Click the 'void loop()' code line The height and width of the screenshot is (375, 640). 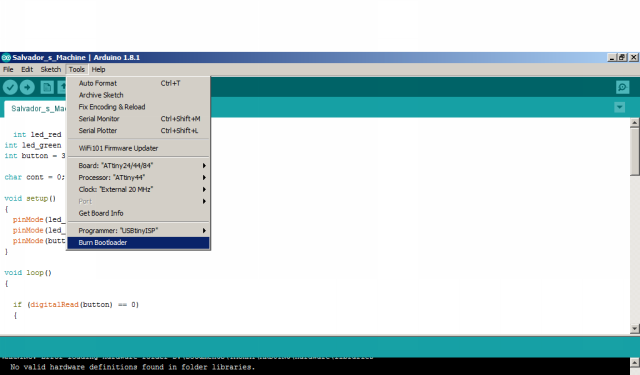(x=28, y=273)
